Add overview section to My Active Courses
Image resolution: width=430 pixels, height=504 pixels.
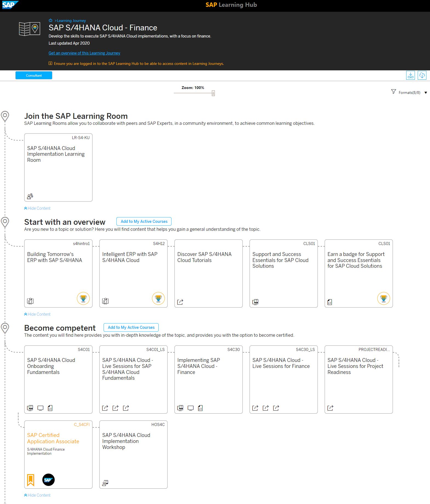pyautogui.click(x=144, y=221)
